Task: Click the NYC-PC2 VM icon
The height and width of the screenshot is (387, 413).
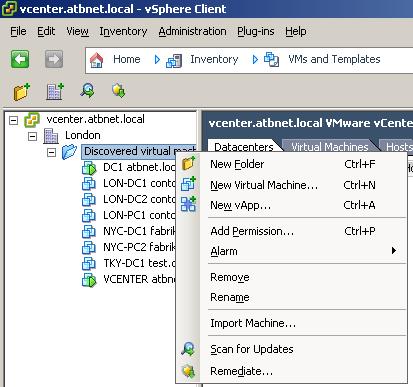Action: (89, 248)
